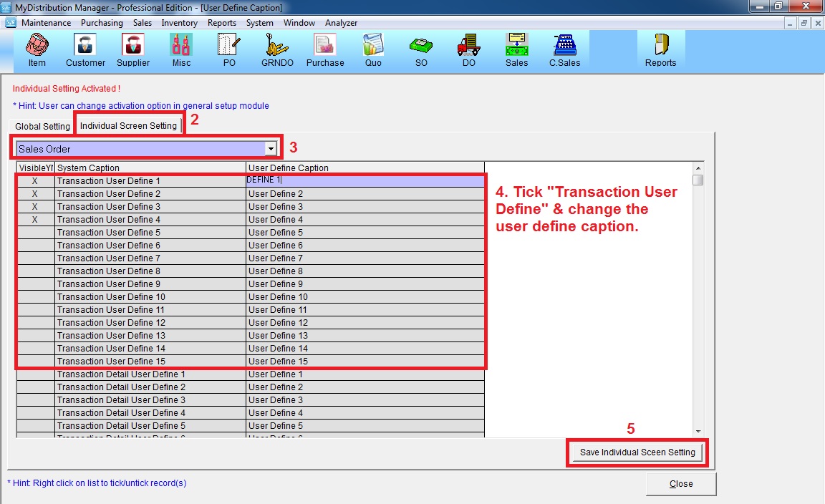Open the Analyzer menu
This screenshot has height=504, width=825.
coord(341,23)
